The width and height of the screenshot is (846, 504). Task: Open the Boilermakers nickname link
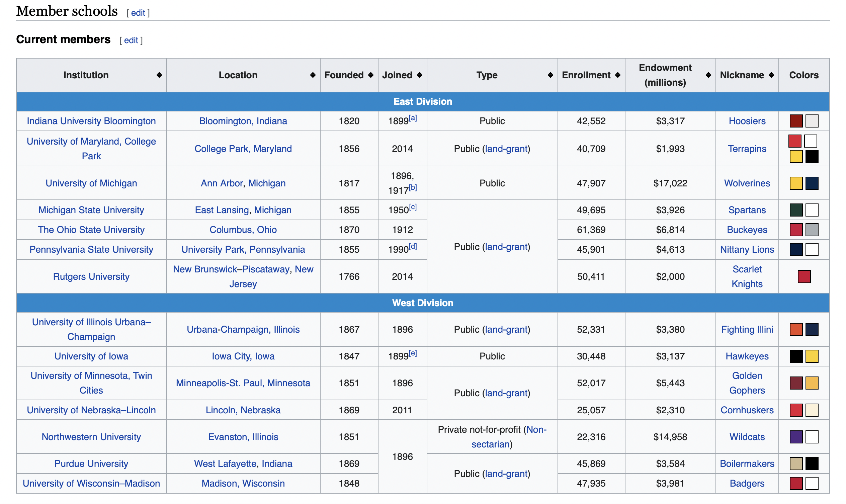pos(748,464)
